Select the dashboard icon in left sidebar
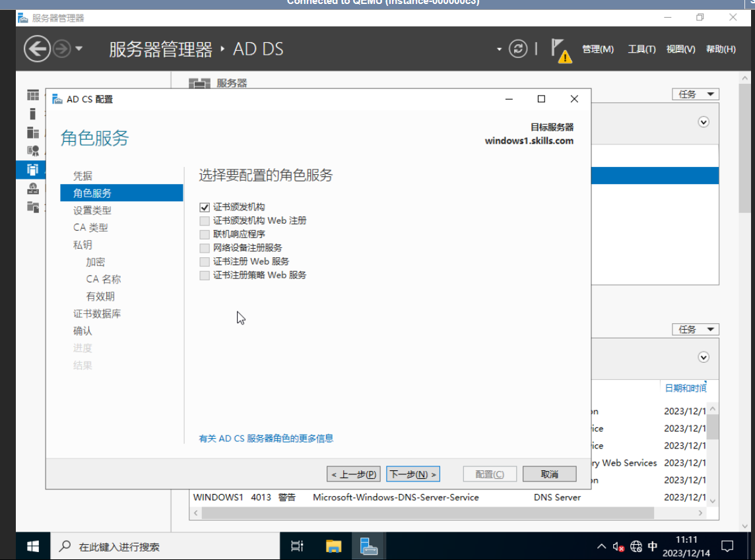This screenshot has height=560, width=755. coord(32,96)
